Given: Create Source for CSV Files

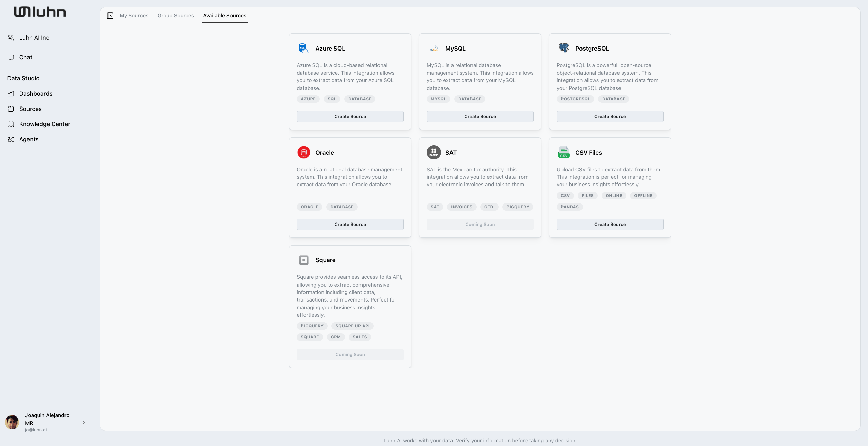Looking at the screenshot, I should click(610, 224).
